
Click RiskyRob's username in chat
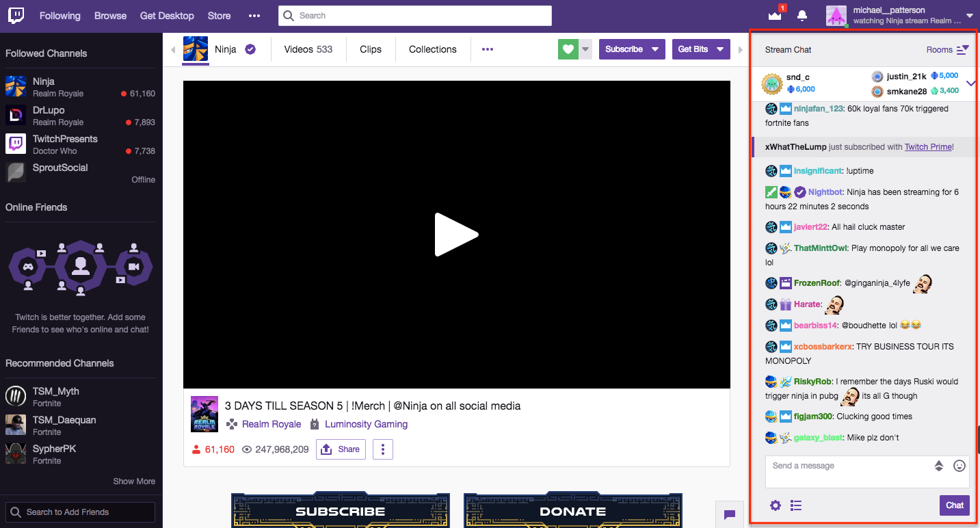point(812,382)
